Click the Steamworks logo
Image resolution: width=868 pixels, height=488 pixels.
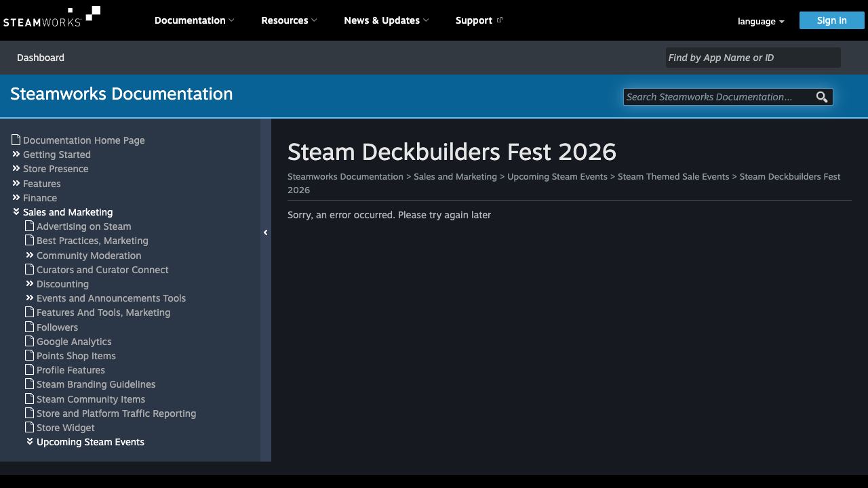click(x=52, y=16)
